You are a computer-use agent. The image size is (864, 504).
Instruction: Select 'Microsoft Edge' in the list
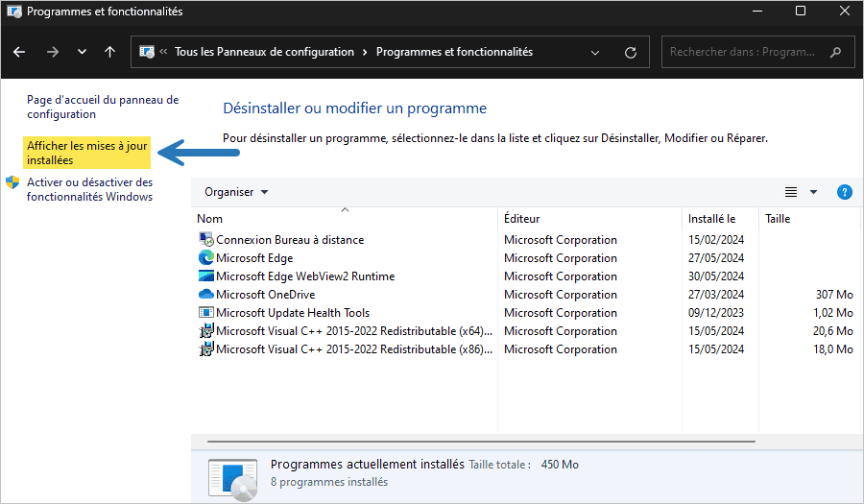point(254,258)
